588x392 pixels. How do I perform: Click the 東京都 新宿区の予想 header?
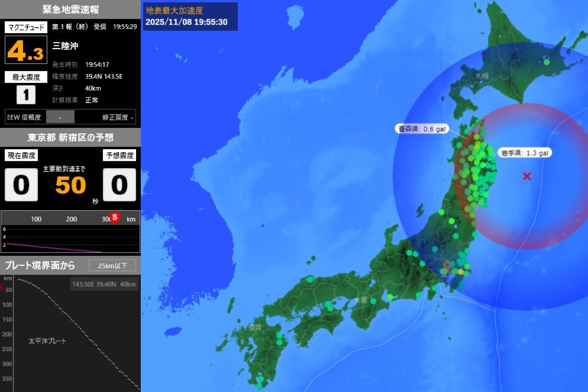[x=70, y=137]
